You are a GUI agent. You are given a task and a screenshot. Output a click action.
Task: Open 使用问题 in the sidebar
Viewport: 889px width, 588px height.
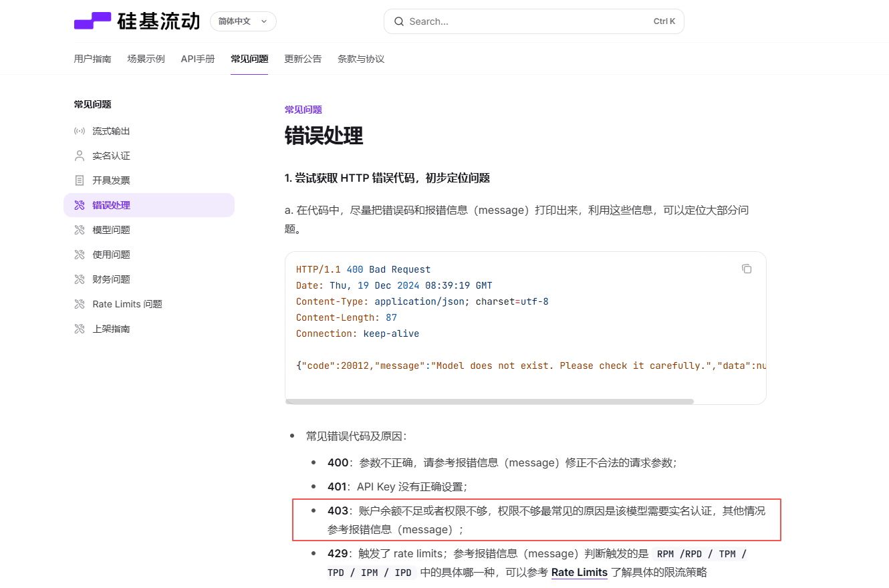tap(149, 255)
